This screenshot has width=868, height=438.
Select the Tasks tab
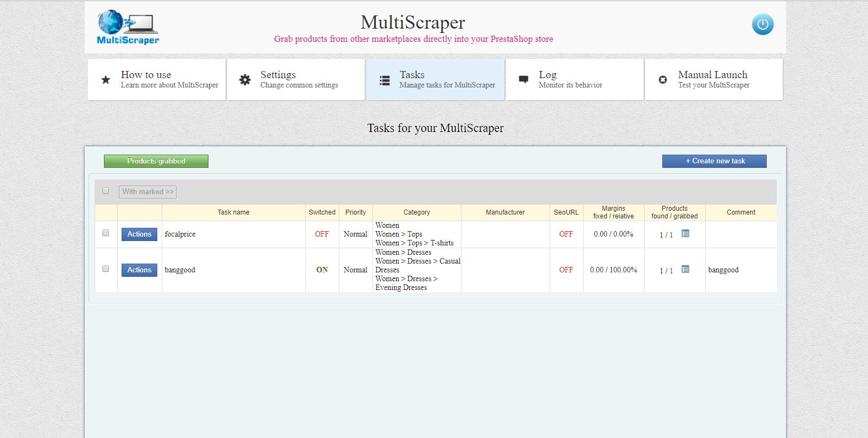pyautogui.click(x=435, y=80)
